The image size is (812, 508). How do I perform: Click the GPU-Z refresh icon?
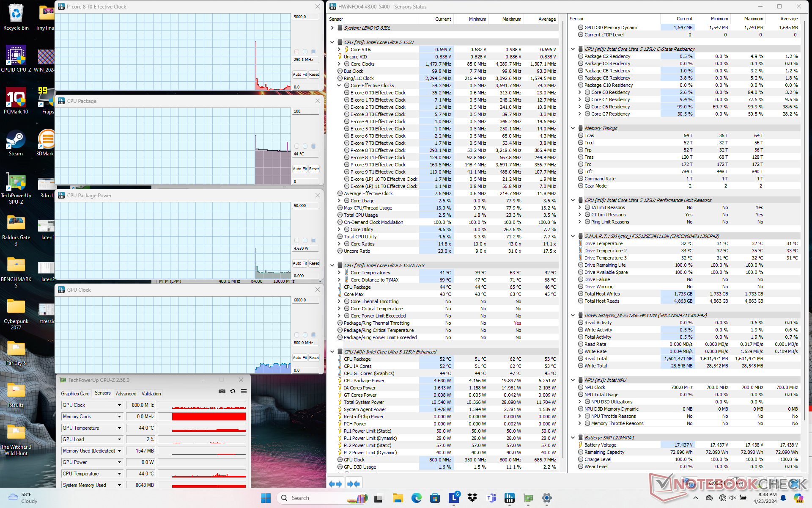pos(233,391)
